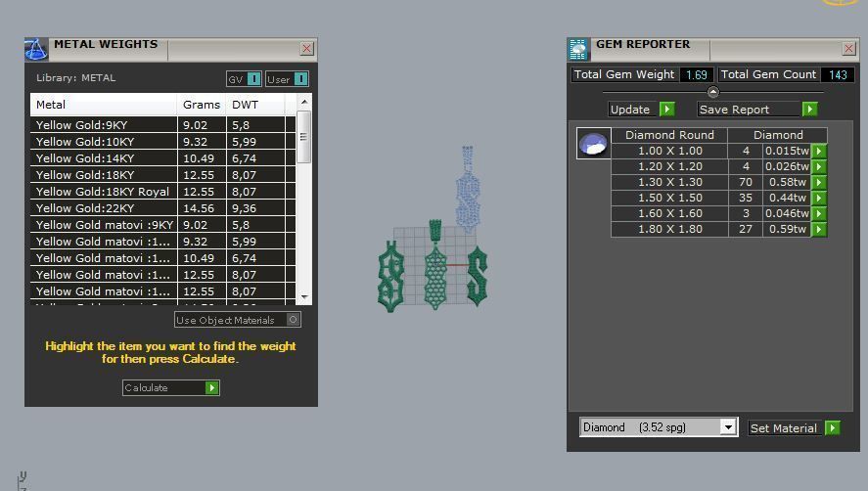868x491 pixels.
Task: Select left green letter pendant model
Action: pos(390,277)
